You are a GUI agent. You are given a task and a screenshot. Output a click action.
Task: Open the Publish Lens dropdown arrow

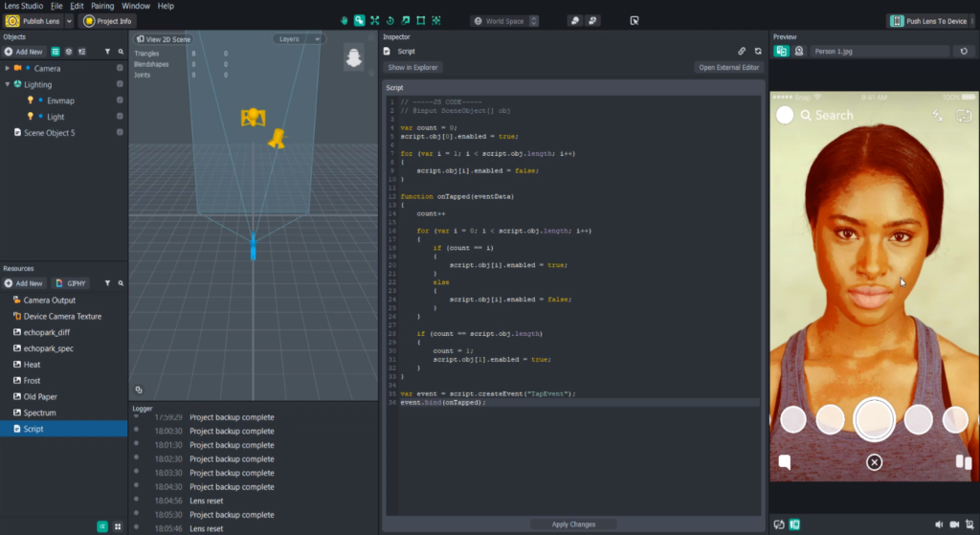[69, 21]
